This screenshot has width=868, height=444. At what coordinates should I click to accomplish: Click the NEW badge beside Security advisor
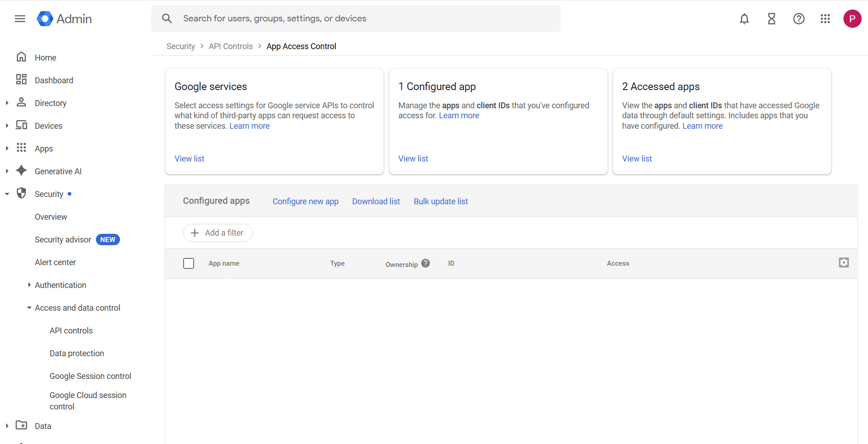coord(108,240)
